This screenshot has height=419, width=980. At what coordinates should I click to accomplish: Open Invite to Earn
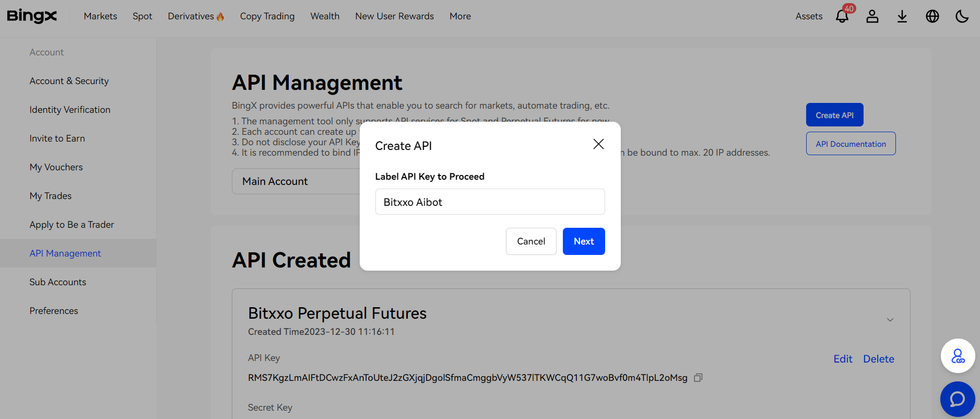57,138
